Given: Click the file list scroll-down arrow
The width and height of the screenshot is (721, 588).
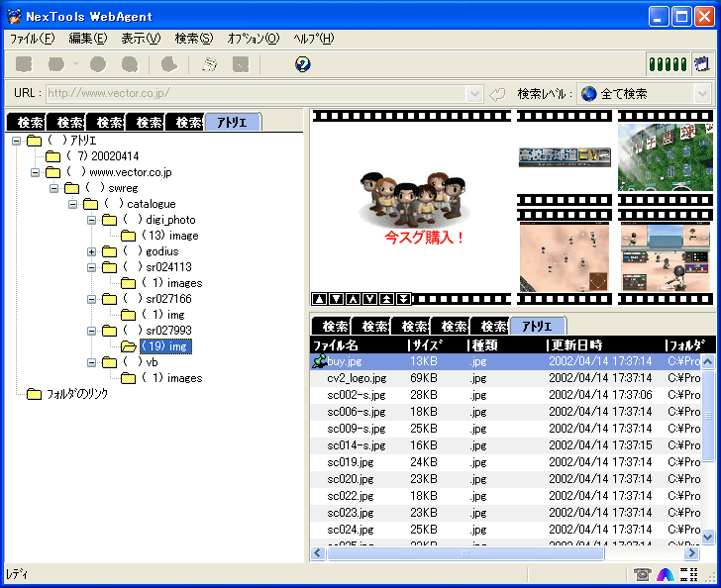Looking at the screenshot, I should pyautogui.click(x=708, y=537).
